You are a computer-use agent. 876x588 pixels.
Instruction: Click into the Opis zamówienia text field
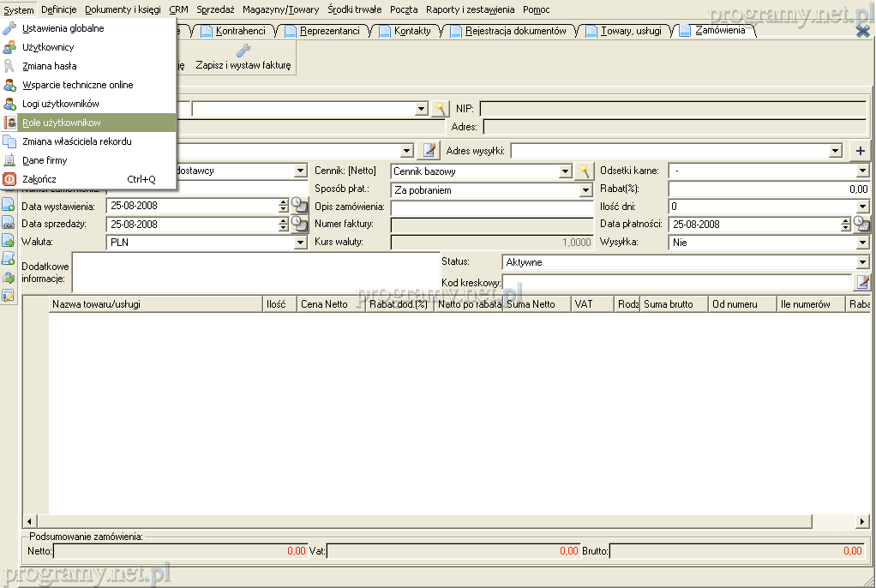click(491, 207)
